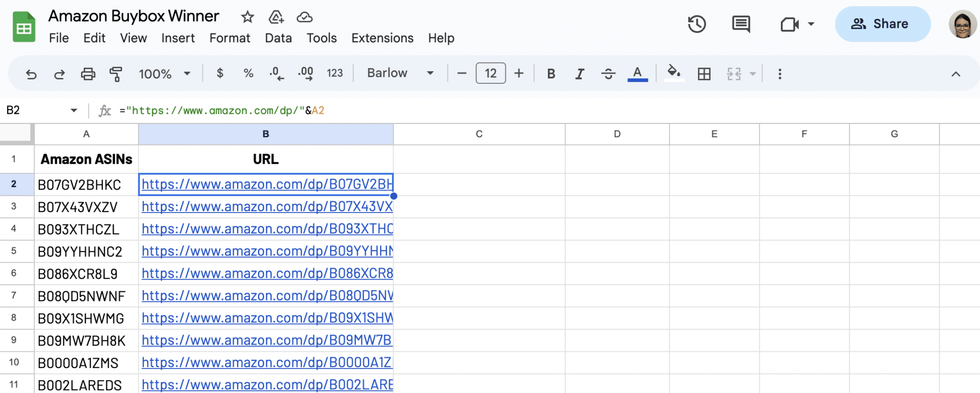This screenshot has height=393, width=980.
Task: Star the Amazon Buybox Winner document
Action: [247, 17]
